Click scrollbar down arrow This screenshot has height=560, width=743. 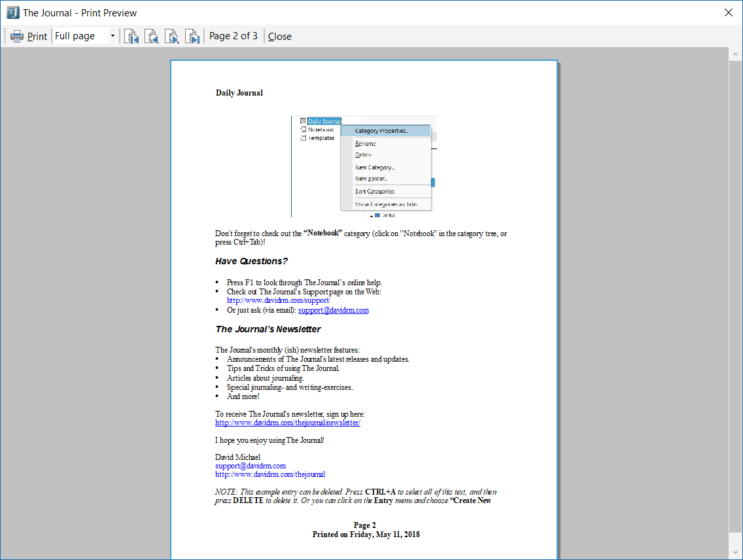click(735, 552)
